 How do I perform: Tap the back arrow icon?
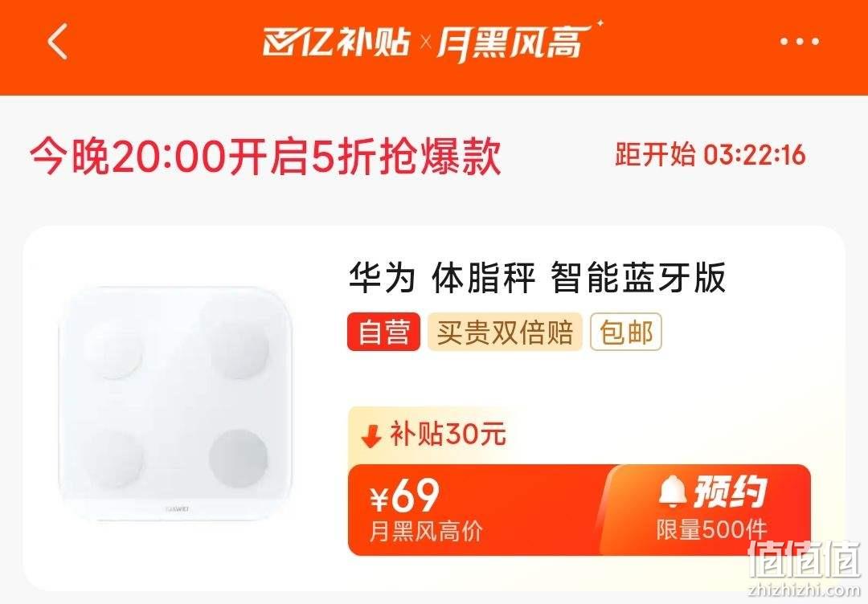[x=58, y=42]
